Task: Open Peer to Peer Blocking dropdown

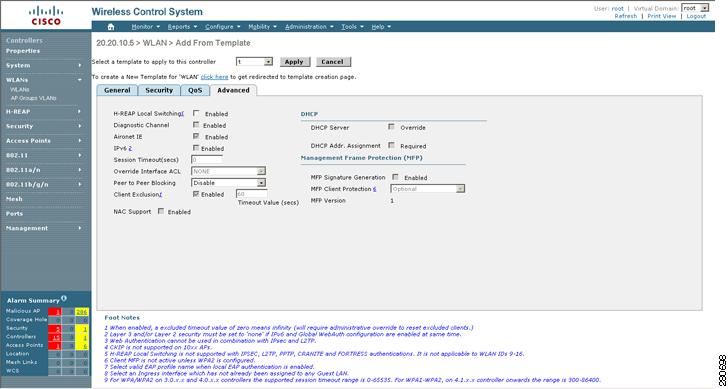Action: click(228, 183)
